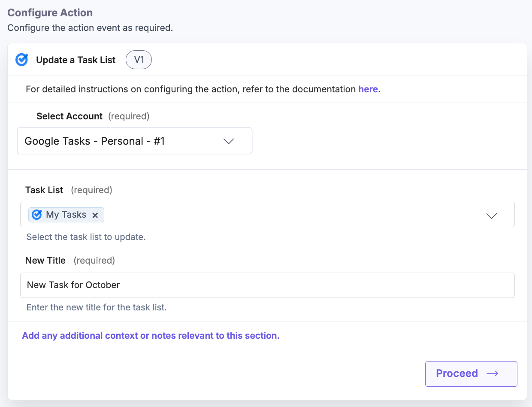Click the Proceed button
The width and height of the screenshot is (532, 407).
pos(471,374)
